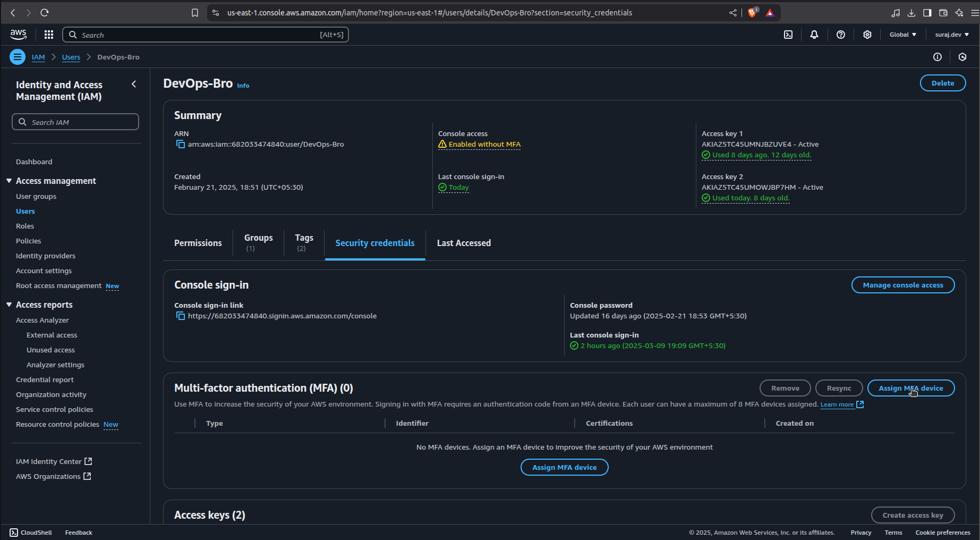
Task: Open the notifications bell
Action: pos(814,35)
